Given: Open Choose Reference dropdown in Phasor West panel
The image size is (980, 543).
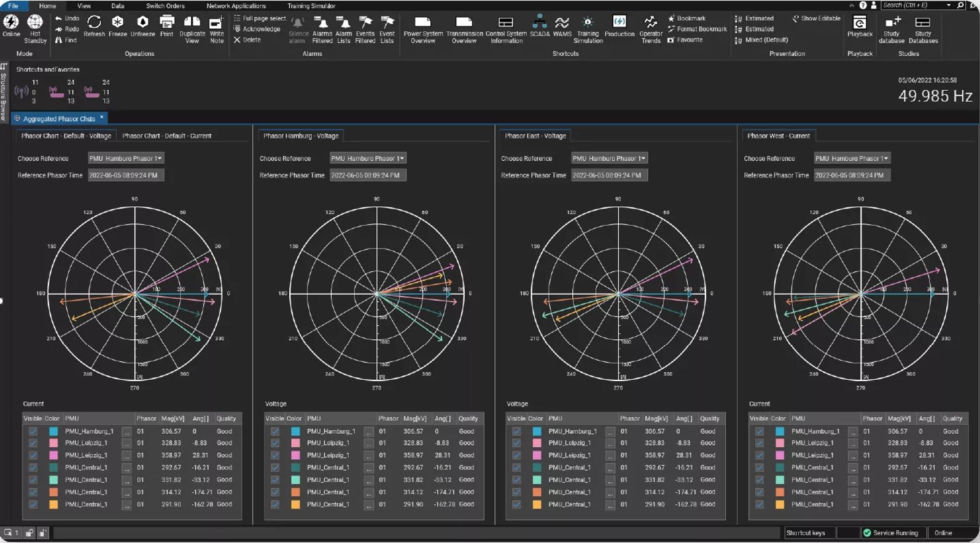Looking at the screenshot, I should (x=852, y=158).
